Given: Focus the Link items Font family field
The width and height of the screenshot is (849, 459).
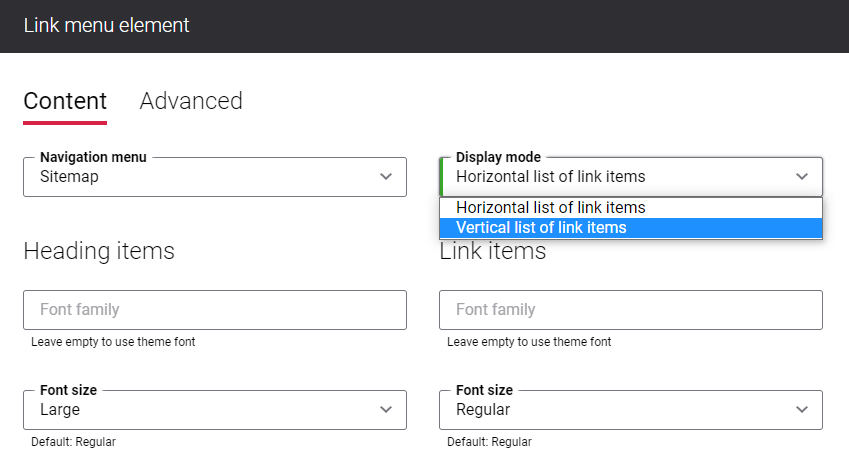Looking at the screenshot, I should click(x=631, y=310).
